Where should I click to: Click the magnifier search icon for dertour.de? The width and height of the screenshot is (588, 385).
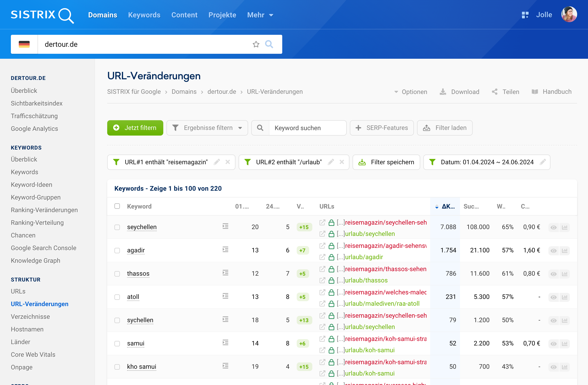269,45
